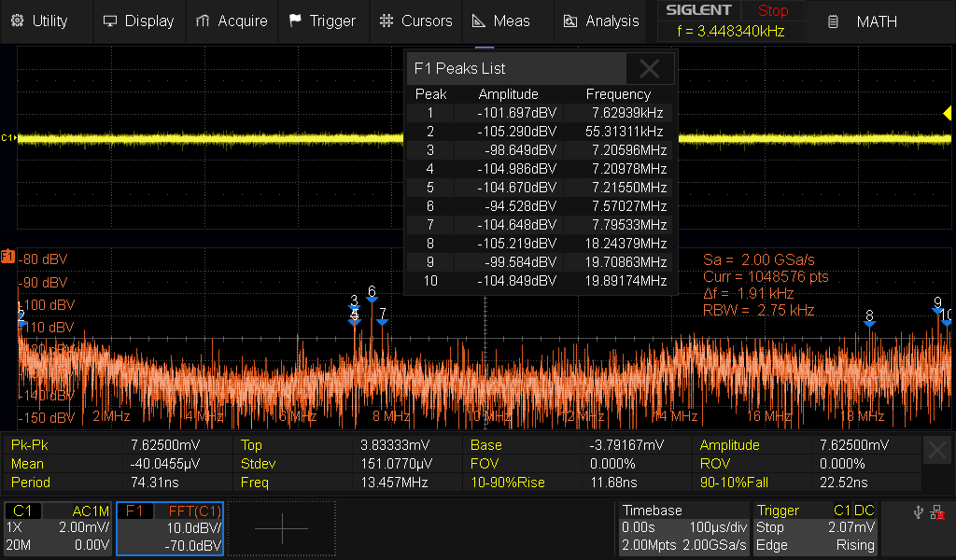Toggle the C1 channel box

(x=58, y=527)
